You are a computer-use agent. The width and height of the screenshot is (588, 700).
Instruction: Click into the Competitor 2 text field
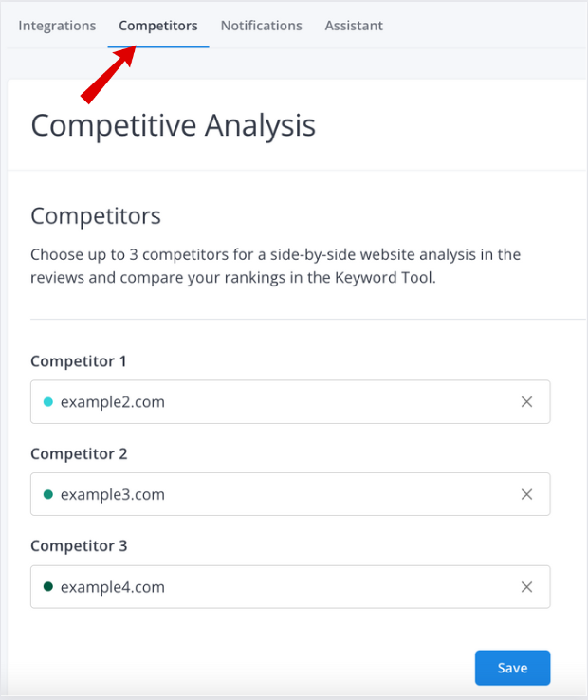pos(285,494)
